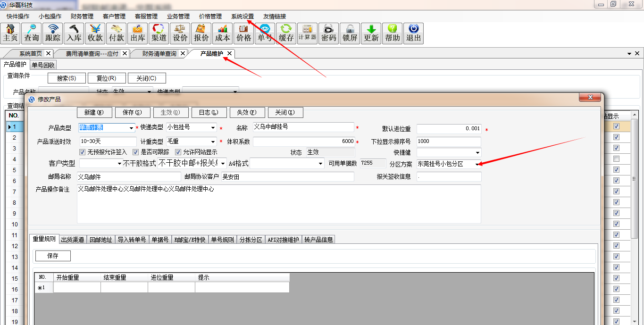The image size is (644, 325).
Task: Click the 主页 home toolbar icon
Action: (x=10, y=33)
